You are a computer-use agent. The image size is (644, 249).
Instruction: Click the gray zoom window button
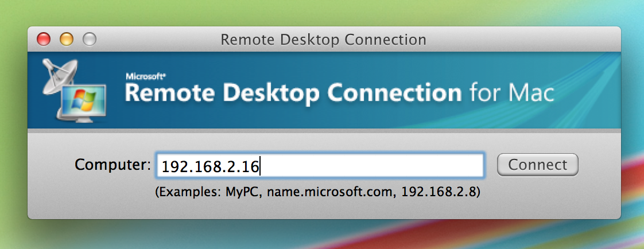pos(90,40)
